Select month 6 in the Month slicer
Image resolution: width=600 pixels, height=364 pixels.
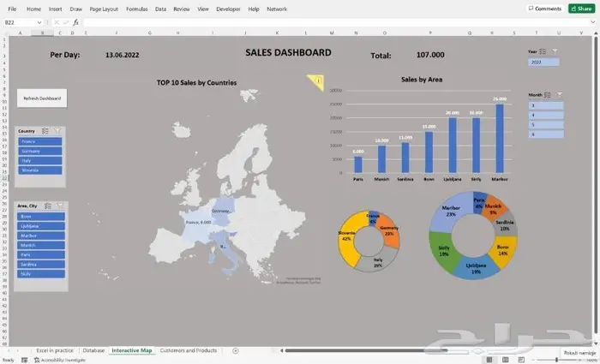click(546, 134)
